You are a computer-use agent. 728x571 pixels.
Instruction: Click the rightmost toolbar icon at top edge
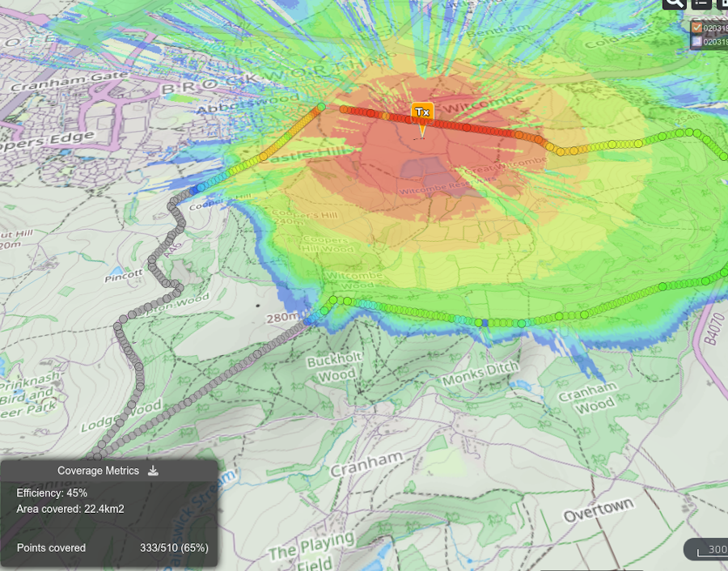coord(726,3)
